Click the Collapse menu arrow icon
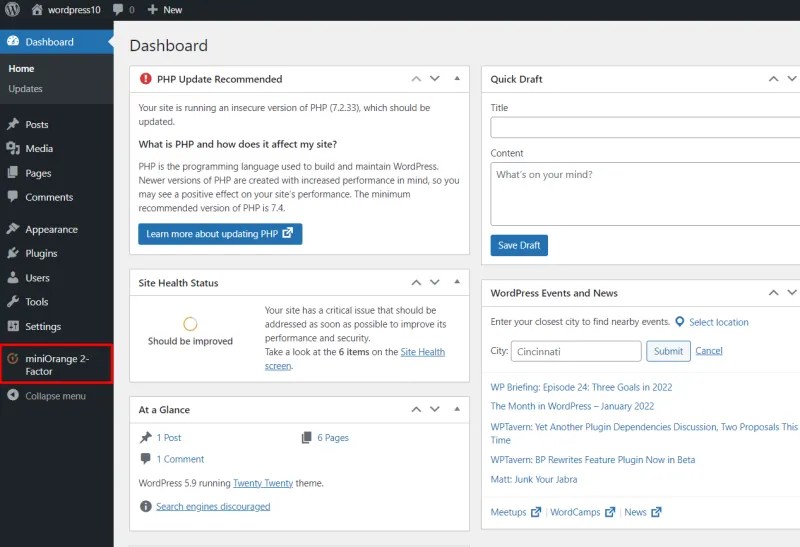The height and width of the screenshot is (547, 800). pos(13,395)
